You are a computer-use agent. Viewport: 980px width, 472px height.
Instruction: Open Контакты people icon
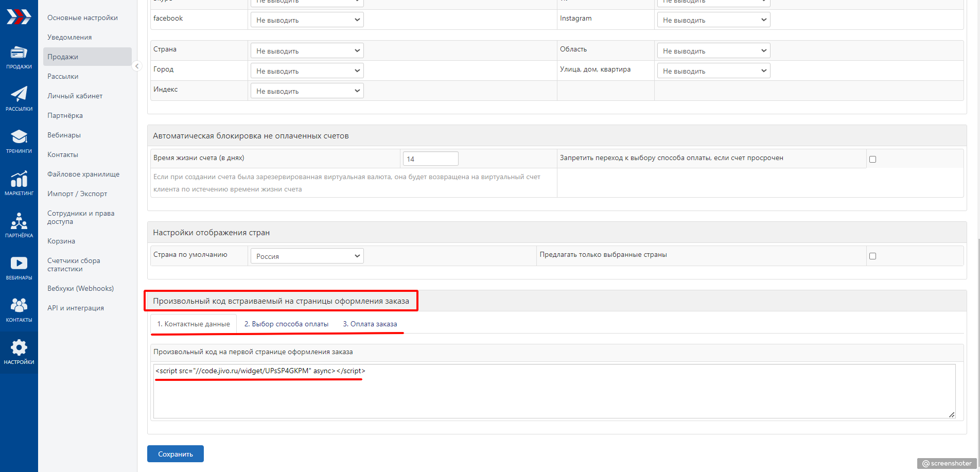pos(19,310)
